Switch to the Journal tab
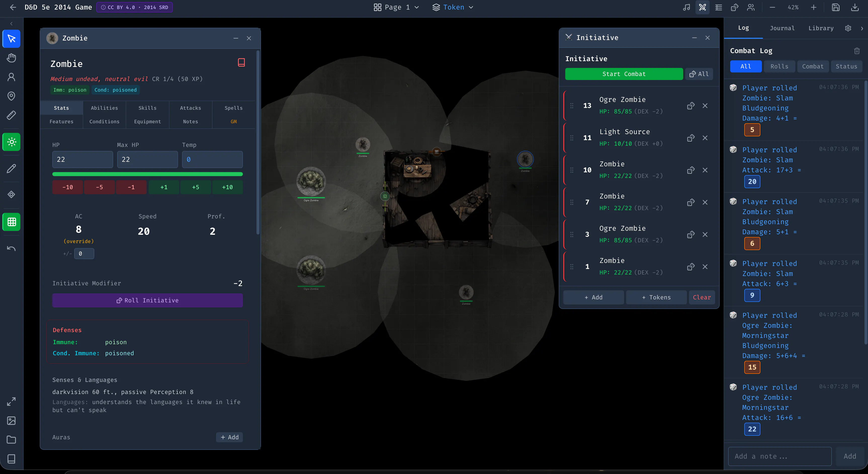This screenshot has height=474, width=868. point(782,28)
